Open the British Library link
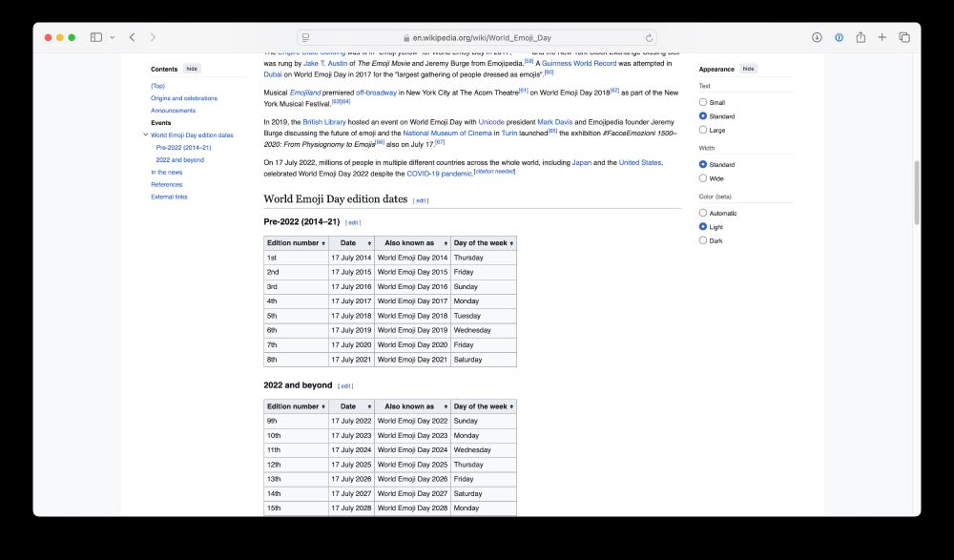This screenshot has width=954, height=560. click(x=323, y=122)
